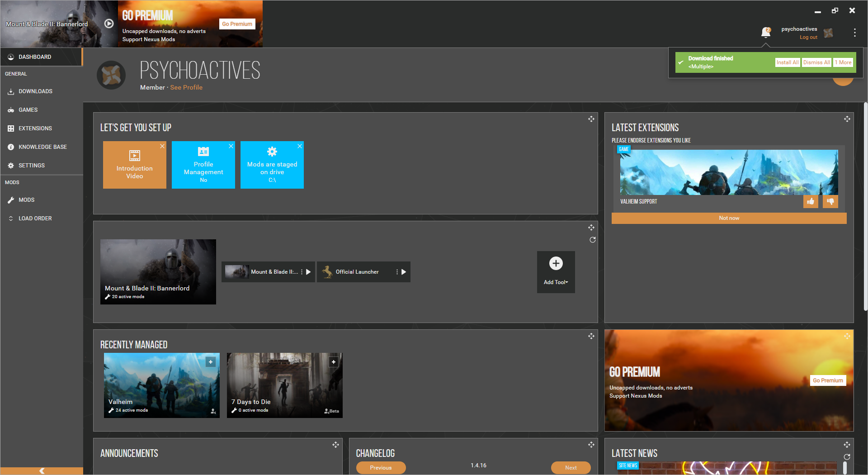Go to Previous changelog version

point(381,468)
